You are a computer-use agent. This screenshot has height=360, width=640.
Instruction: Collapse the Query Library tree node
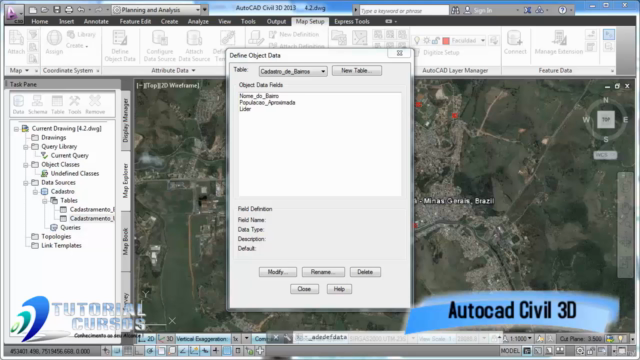click(26, 147)
